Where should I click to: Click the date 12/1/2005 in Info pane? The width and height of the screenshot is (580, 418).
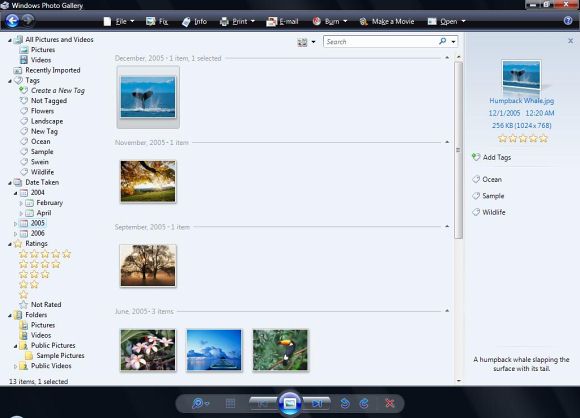tap(504, 113)
